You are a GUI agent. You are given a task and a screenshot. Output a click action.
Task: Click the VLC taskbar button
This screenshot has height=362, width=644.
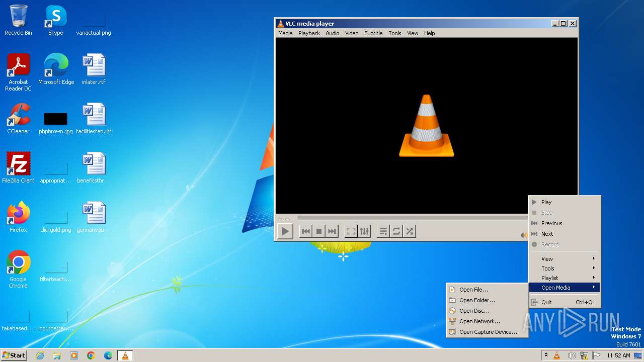pos(125,355)
